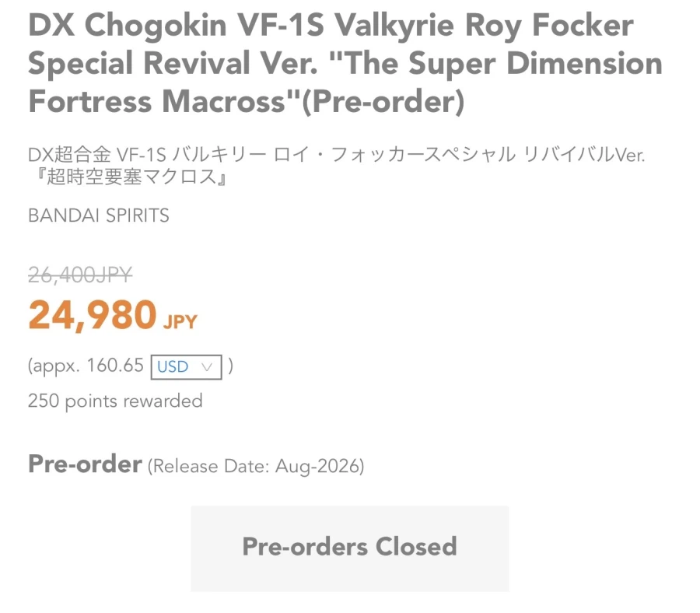Click the orange JPY currency label
Viewport: 700px width, 613px height.
point(180,321)
